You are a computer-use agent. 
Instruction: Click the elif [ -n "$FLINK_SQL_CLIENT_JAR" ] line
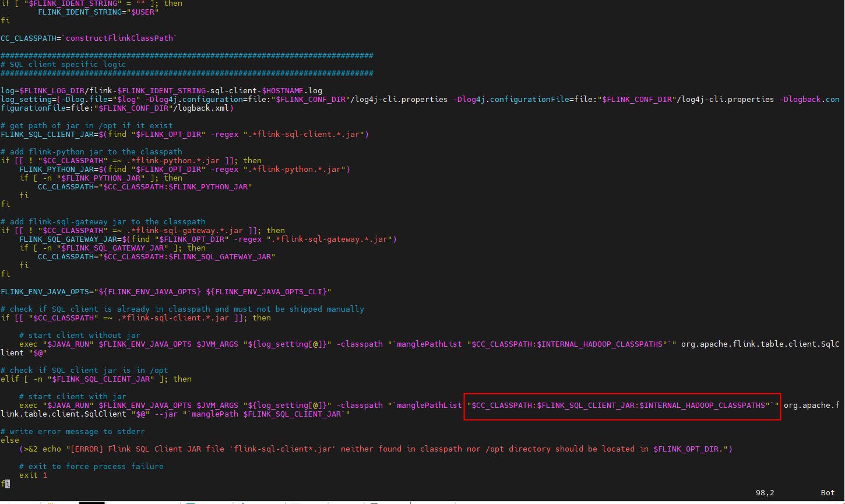96,379
